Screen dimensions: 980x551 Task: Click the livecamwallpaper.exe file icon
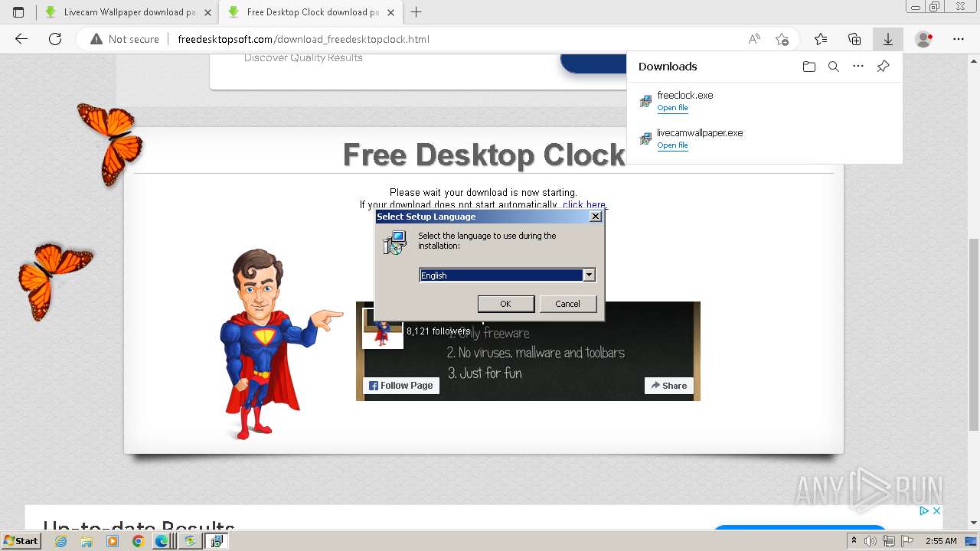[x=645, y=139]
